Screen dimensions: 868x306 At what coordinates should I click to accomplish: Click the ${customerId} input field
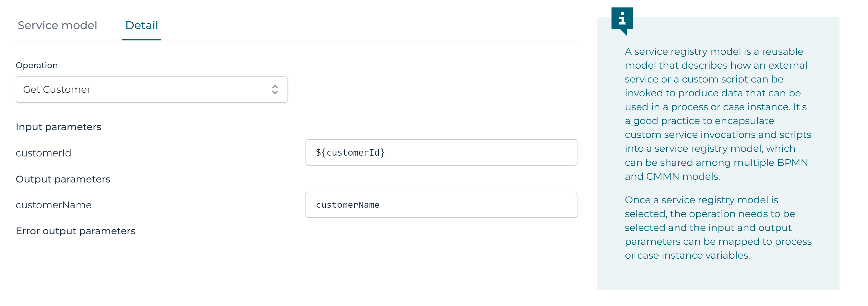(441, 152)
